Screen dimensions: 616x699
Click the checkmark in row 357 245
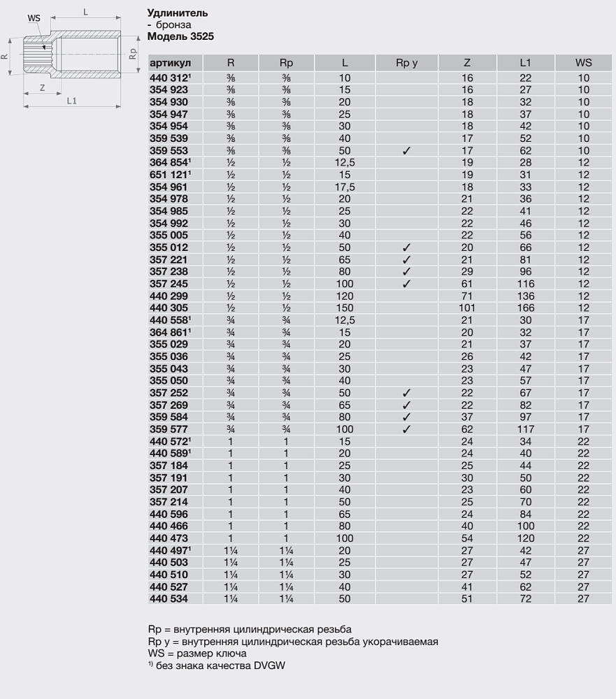click(x=406, y=284)
